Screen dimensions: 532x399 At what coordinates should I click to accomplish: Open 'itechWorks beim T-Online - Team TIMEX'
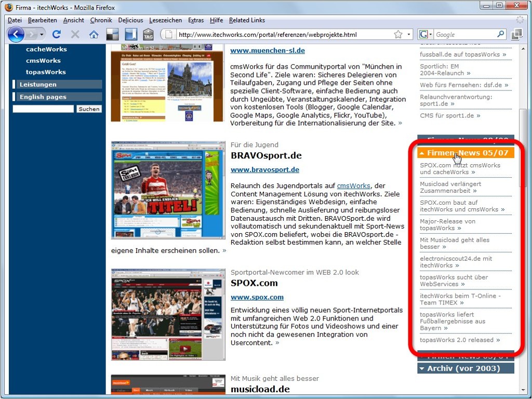tap(460, 299)
